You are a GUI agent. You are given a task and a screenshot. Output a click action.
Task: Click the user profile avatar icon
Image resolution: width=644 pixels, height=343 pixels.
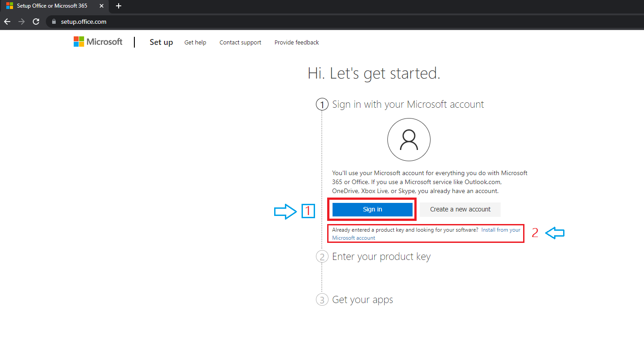coord(409,140)
